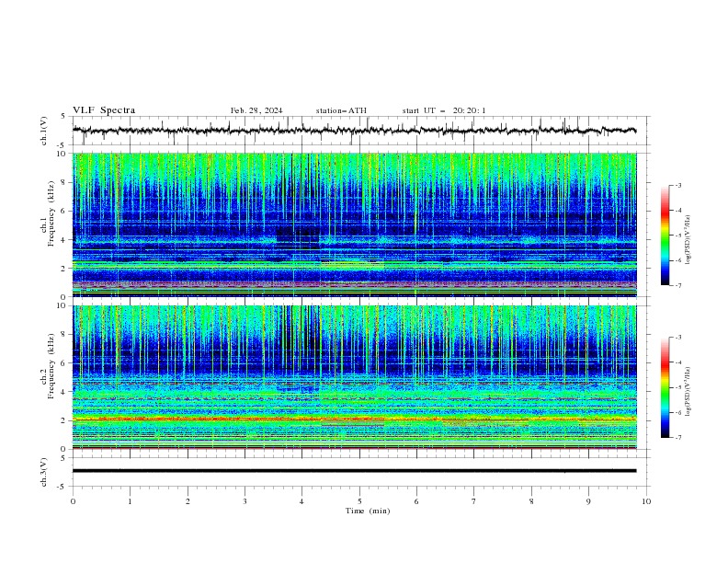728x563 pixels.
Task: Click the "-7" tick on ch.2 color bar
Action: (678, 437)
